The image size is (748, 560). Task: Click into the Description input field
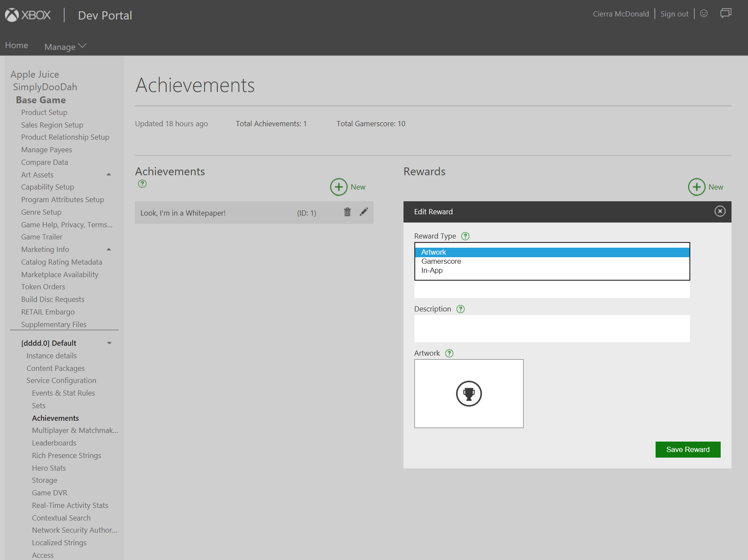(x=552, y=328)
